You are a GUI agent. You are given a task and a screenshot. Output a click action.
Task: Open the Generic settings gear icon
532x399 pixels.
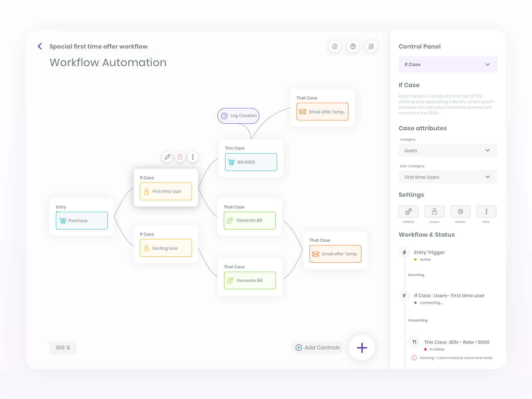click(461, 211)
